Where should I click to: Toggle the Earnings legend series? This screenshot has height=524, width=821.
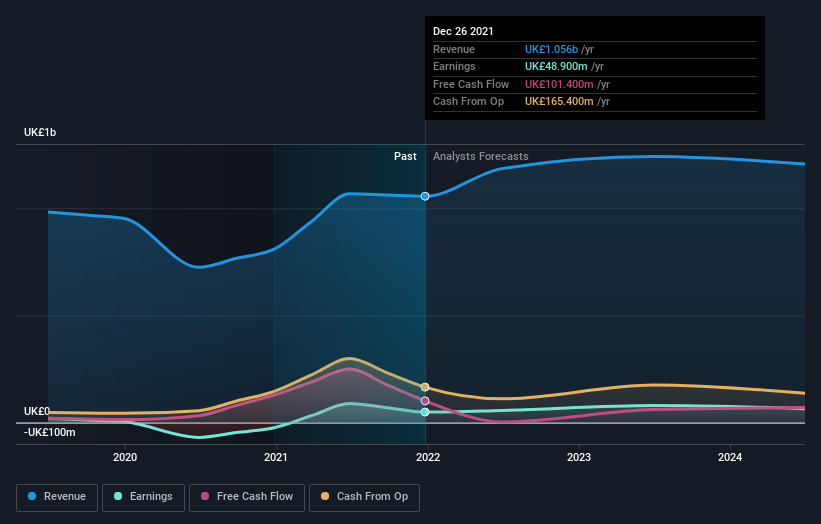pos(143,497)
